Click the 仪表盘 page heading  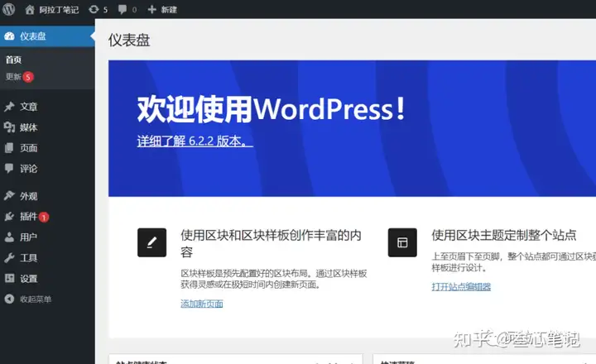coord(129,40)
